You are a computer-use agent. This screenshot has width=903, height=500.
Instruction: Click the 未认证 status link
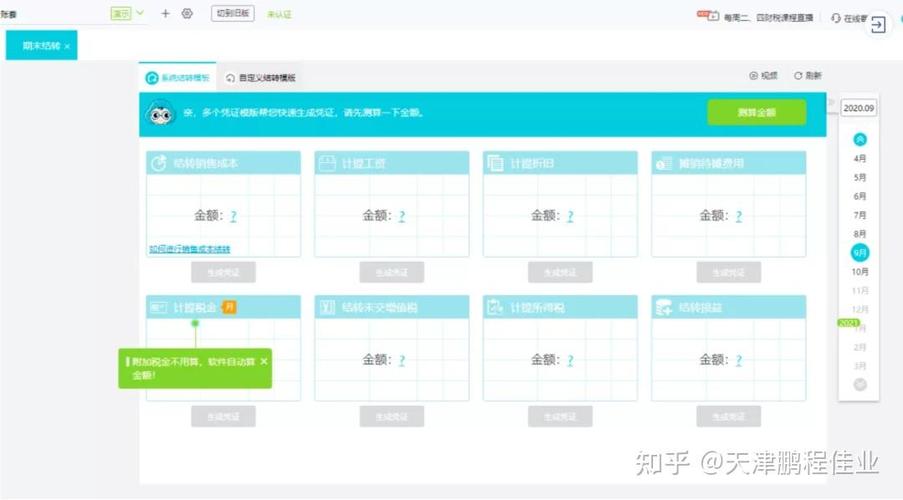pos(279,14)
